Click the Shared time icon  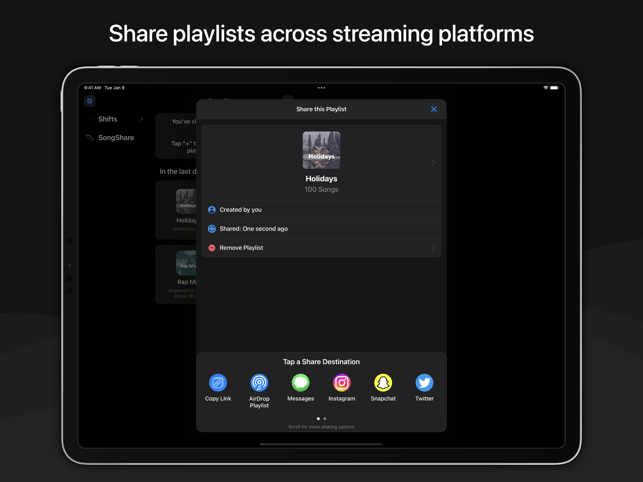(x=212, y=229)
